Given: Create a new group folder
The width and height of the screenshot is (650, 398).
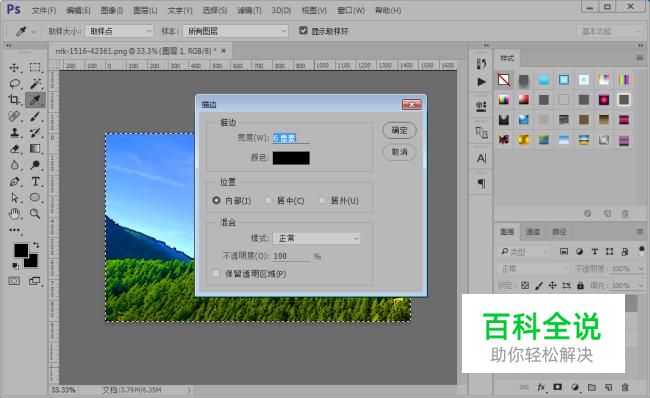Looking at the screenshot, I should point(592,388).
